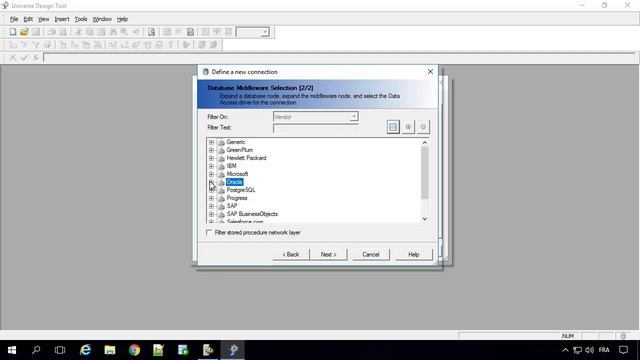The height and width of the screenshot is (360, 640).
Task: Click the Cut scissors toolbar icon
Action: pos(78,32)
